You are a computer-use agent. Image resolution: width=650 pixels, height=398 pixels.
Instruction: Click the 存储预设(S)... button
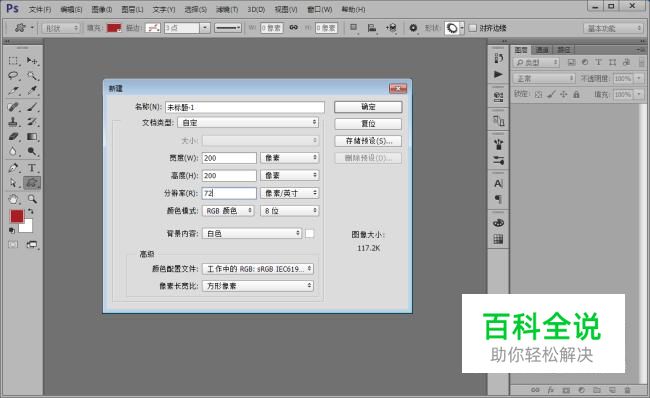[x=368, y=141]
